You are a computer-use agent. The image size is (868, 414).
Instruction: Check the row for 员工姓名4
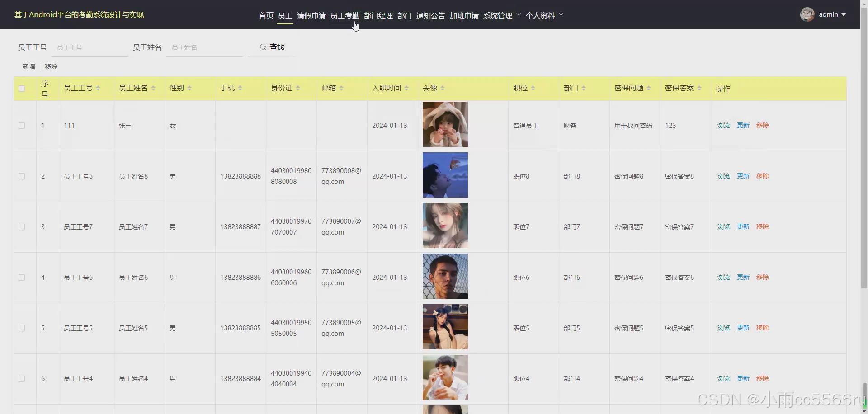[x=22, y=379]
